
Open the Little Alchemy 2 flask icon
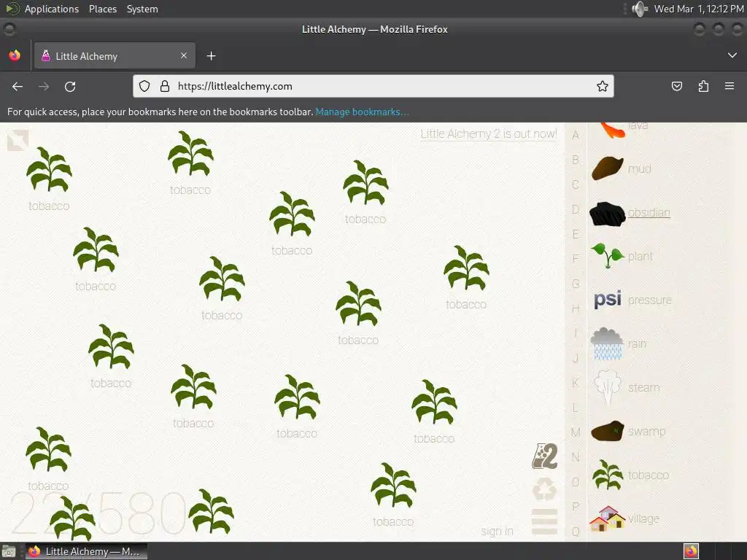point(544,456)
